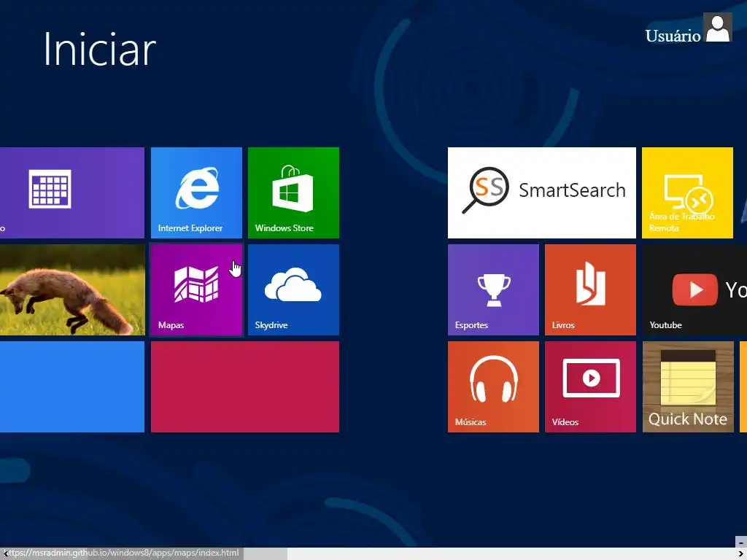The height and width of the screenshot is (560, 747).
Task: Open the Windows Store tile
Action: (293, 192)
